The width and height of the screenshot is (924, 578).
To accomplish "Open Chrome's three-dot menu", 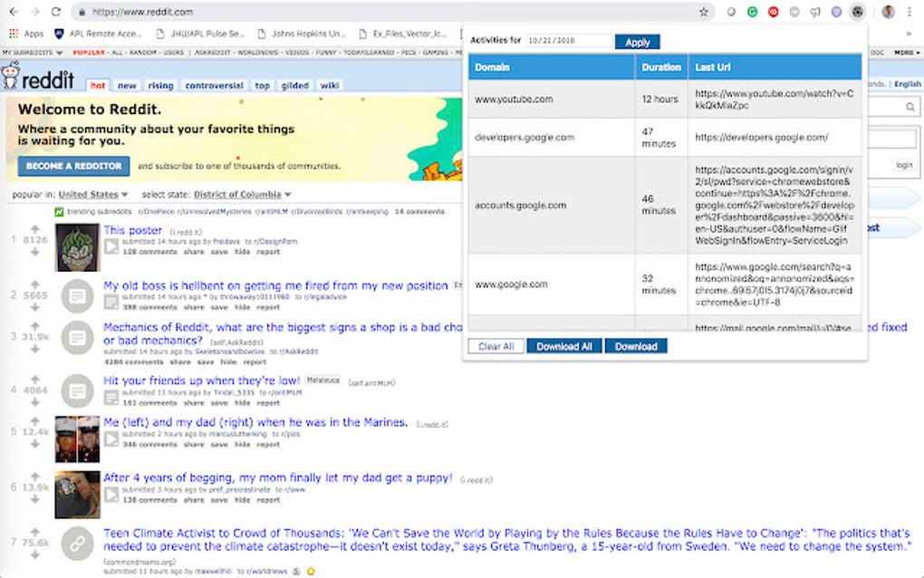I will click(909, 13).
